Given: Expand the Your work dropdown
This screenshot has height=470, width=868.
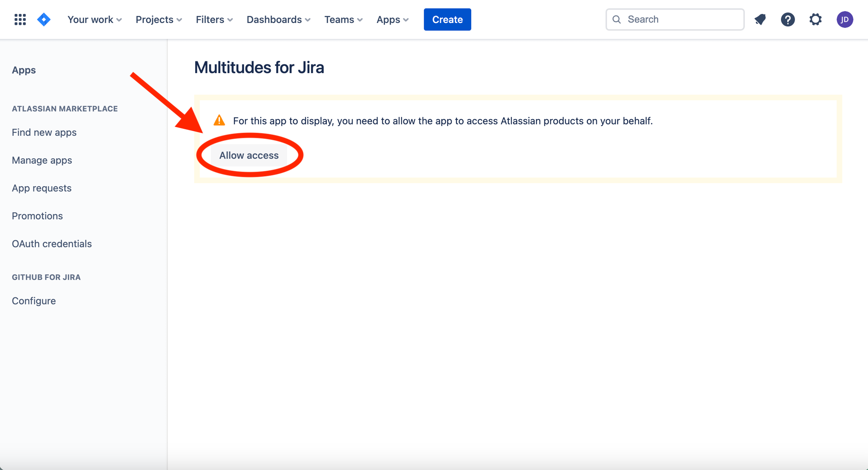Looking at the screenshot, I should point(94,19).
